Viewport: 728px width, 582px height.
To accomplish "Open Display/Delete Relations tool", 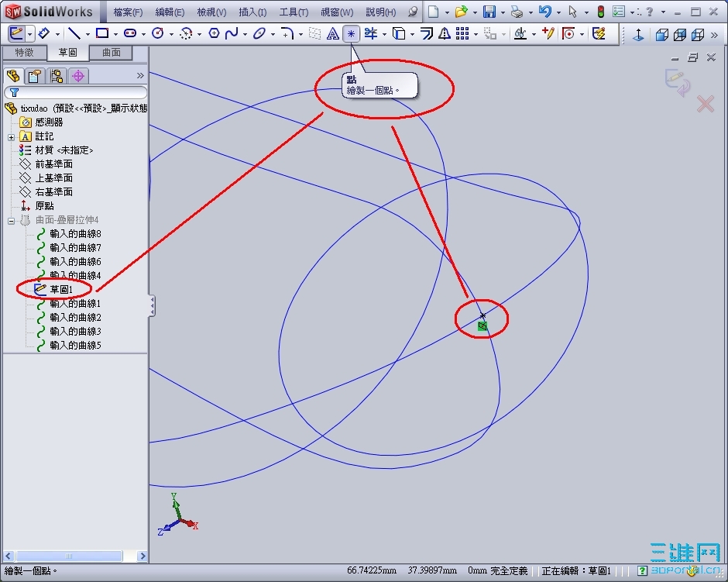I will pyautogui.click(x=520, y=33).
